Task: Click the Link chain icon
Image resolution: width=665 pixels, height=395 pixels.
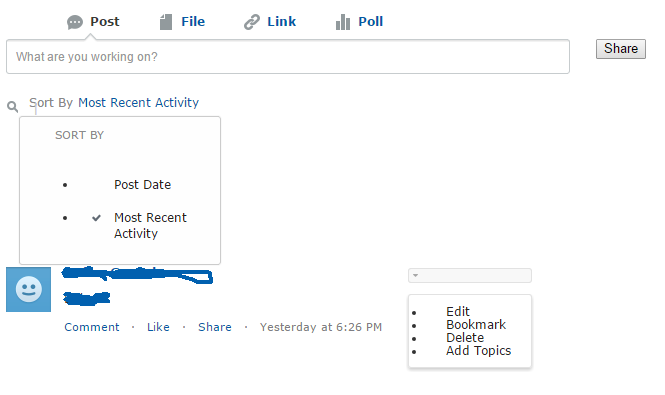Action: click(251, 22)
